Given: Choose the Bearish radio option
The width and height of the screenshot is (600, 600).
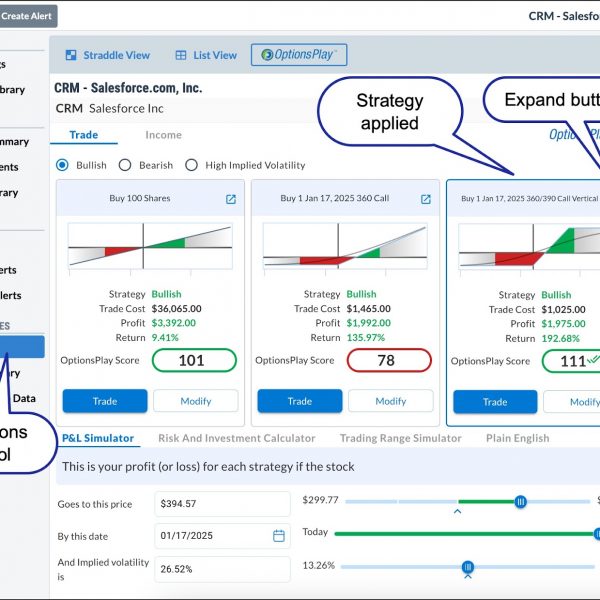Looking at the screenshot, I should tap(125, 165).
